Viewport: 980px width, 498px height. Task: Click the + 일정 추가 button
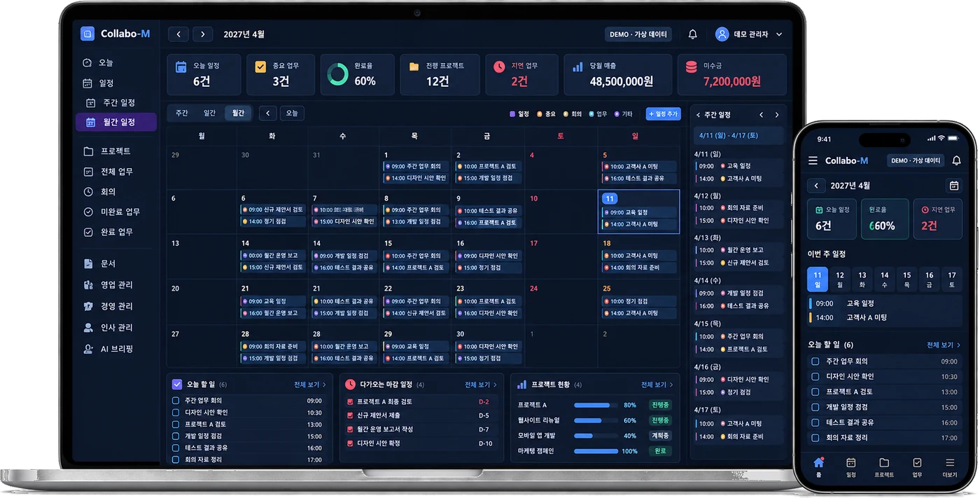tap(663, 113)
